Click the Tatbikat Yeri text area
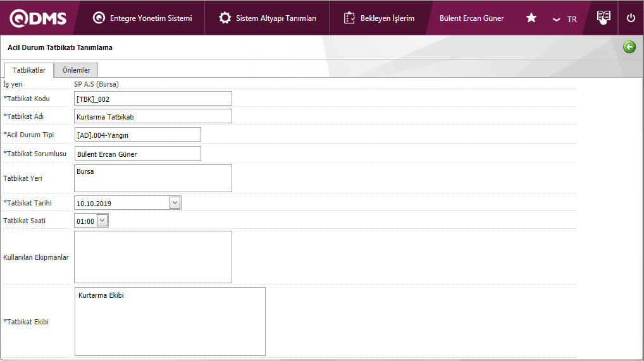Screen dimensions: 644x361 point(153,178)
